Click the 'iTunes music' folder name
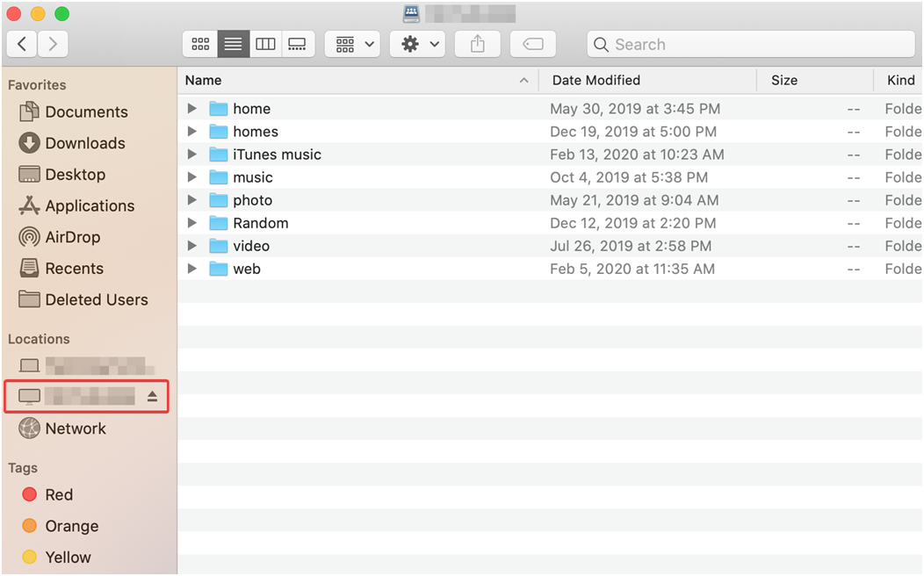924x576 pixels. (x=277, y=155)
